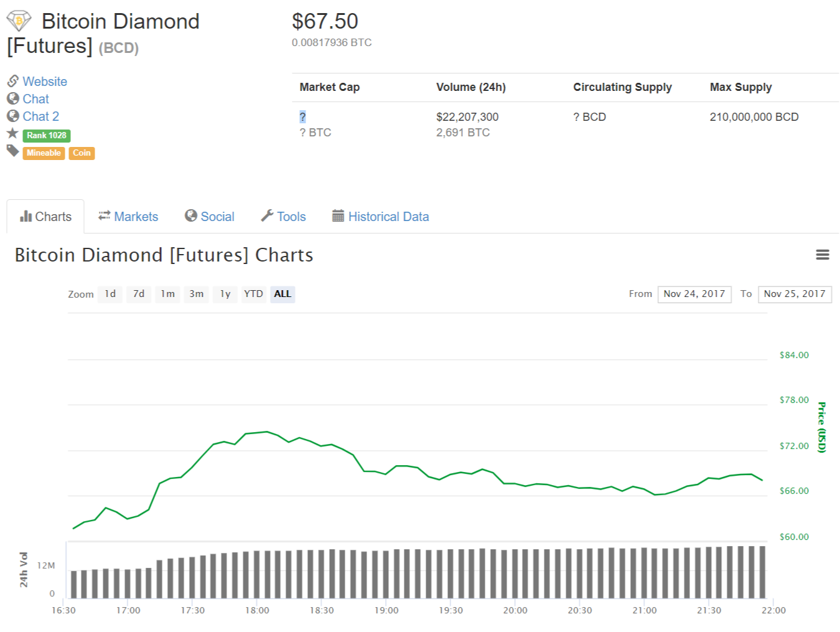Click the 210,000,000 BCD max supply value

(x=754, y=116)
